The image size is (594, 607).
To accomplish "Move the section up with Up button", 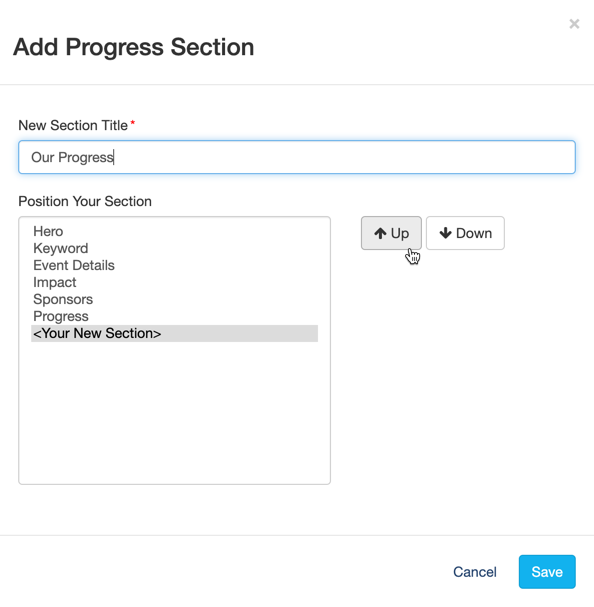I will [391, 233].
